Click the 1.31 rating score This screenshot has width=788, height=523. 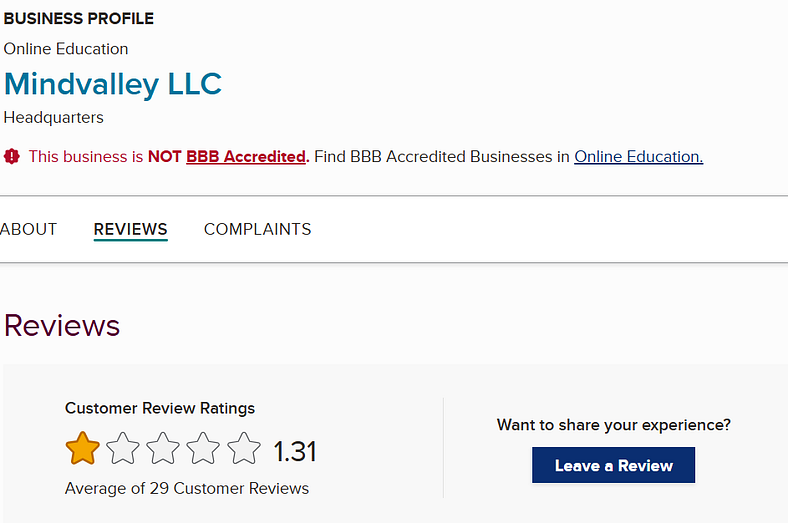pos(295,452)
